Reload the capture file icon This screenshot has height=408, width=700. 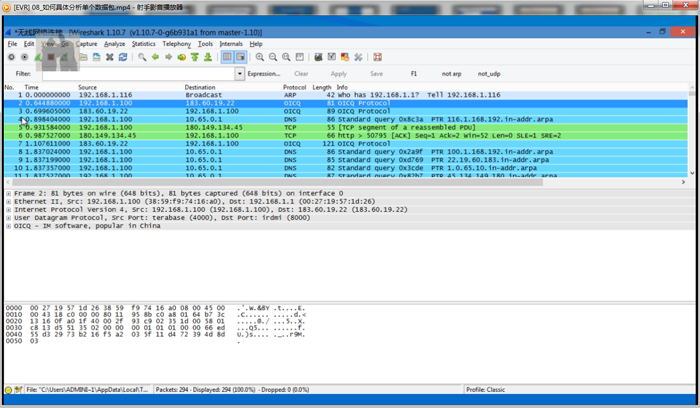coord(123,57)
